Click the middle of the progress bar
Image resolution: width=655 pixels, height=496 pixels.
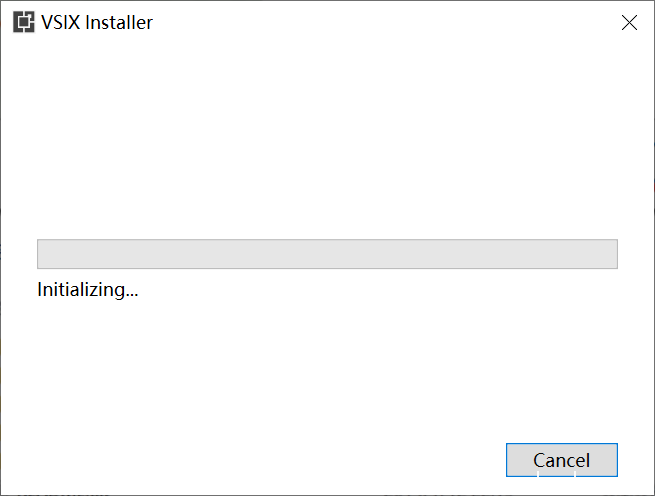327,254
